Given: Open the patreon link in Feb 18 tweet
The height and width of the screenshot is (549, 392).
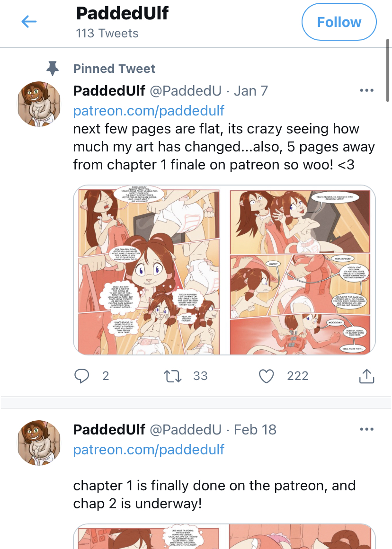Looking at the screenshot, I should [149, 450].
